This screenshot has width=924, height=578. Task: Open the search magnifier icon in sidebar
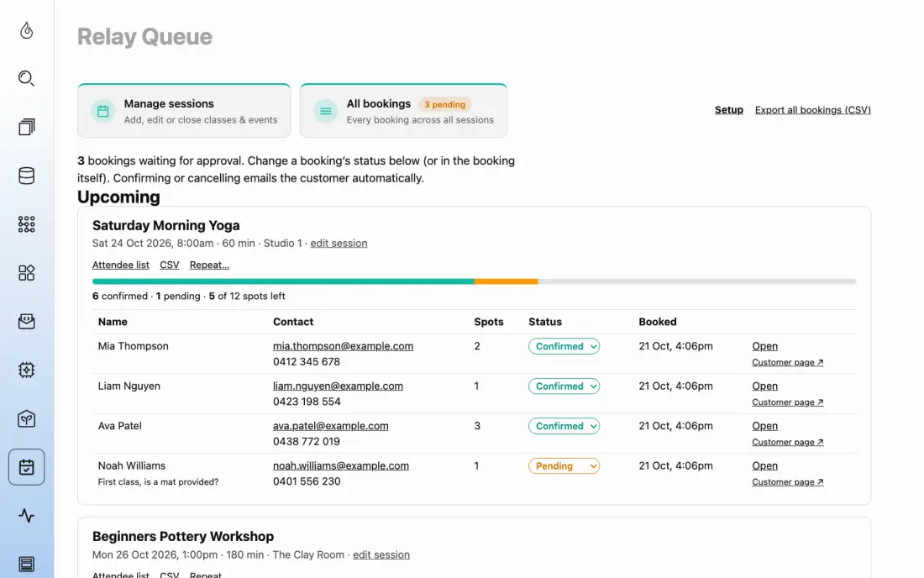(27, 78)
